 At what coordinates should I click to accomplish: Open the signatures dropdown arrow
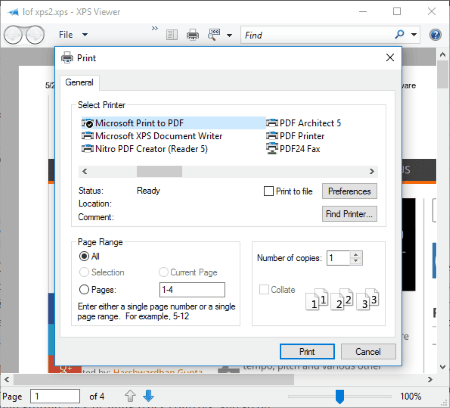pos(229,35)
